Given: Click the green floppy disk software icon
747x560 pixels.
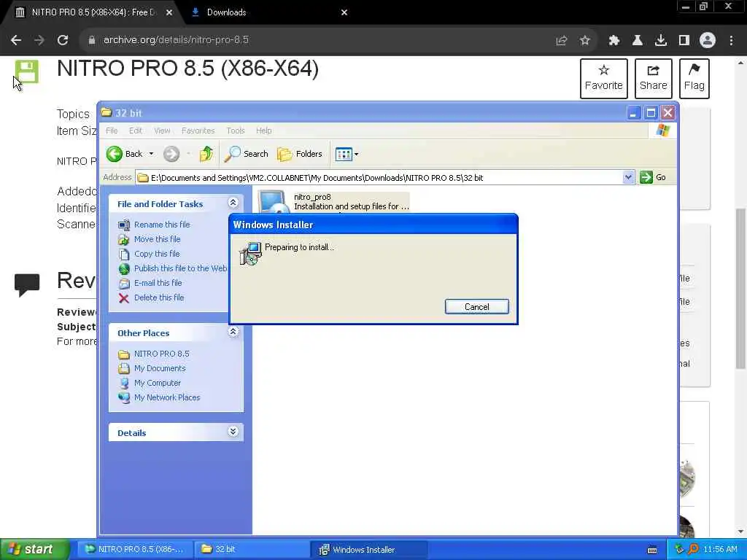Looking at the screenshot, I should point(27,71).
